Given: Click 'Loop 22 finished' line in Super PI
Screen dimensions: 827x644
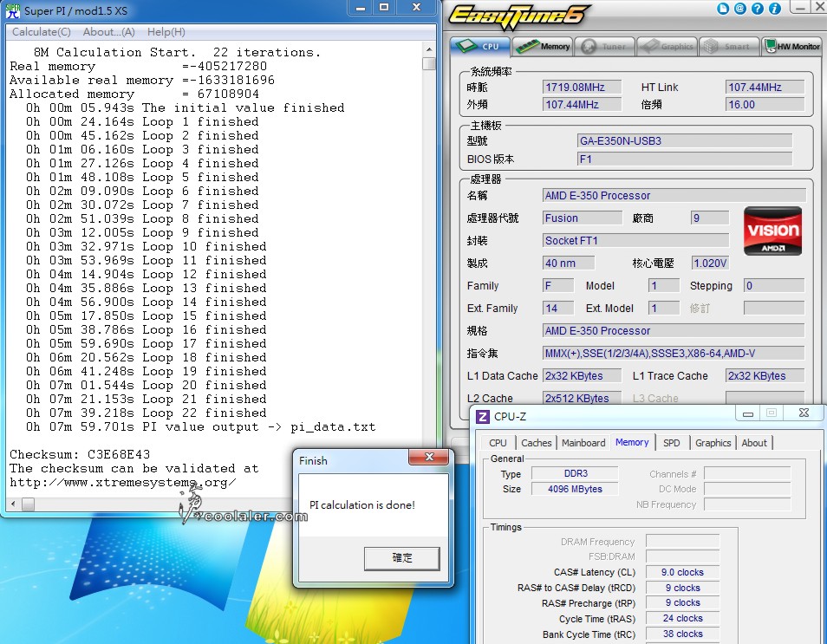Looking at the screenshot, I should [147, 413].
